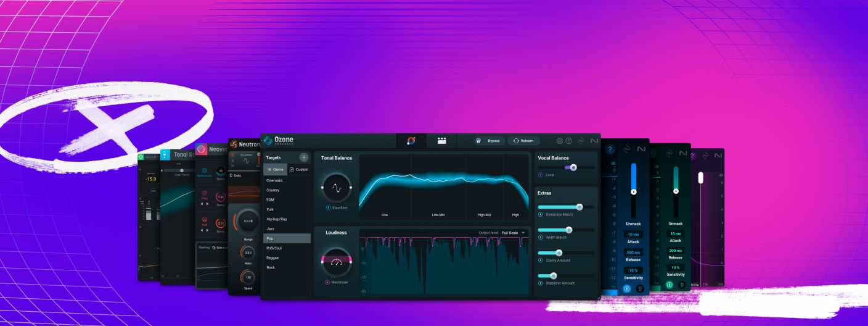Select the RnB/Soul genre target

click(287, 248)
